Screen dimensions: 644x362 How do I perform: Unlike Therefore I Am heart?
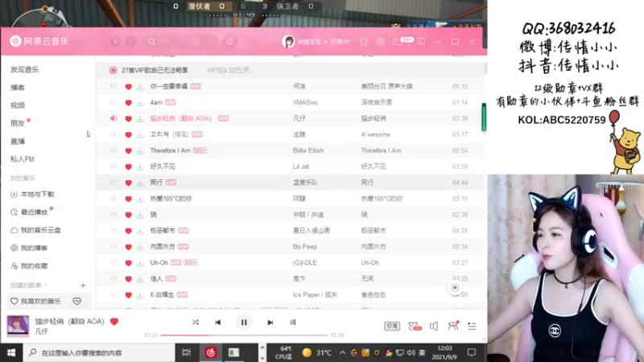tap(128, 150)
